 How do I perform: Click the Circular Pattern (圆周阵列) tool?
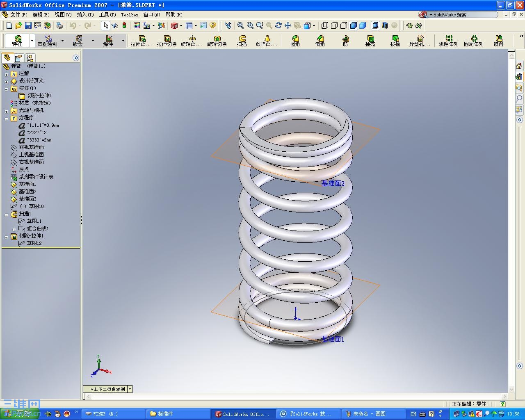click(474, 41)
